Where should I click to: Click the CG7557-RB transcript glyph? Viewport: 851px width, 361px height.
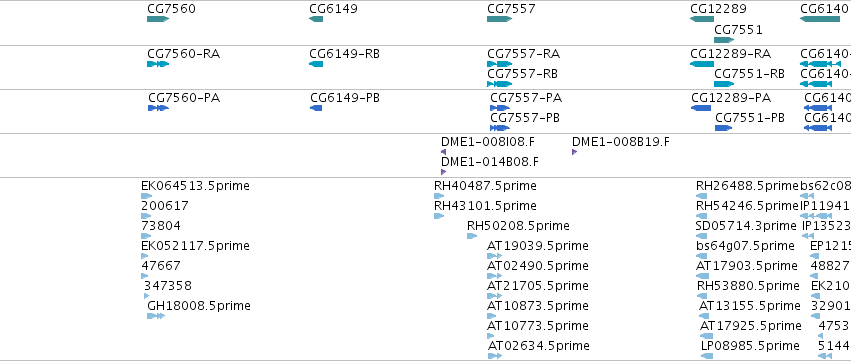499,84
